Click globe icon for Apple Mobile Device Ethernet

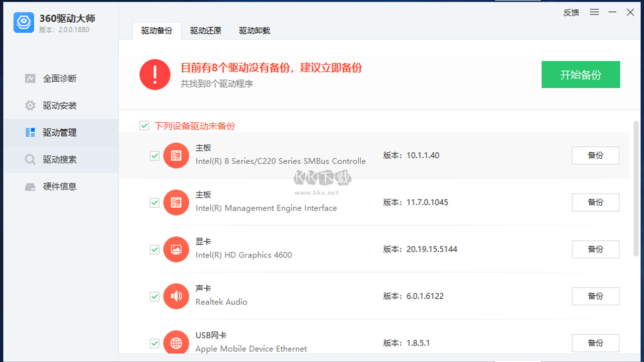pos(176,343)
